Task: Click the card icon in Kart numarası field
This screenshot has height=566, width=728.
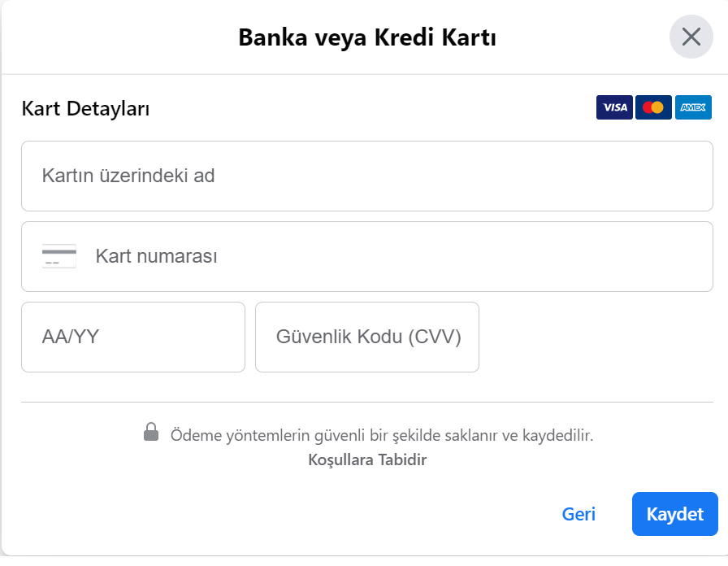Action: [59, 256]
